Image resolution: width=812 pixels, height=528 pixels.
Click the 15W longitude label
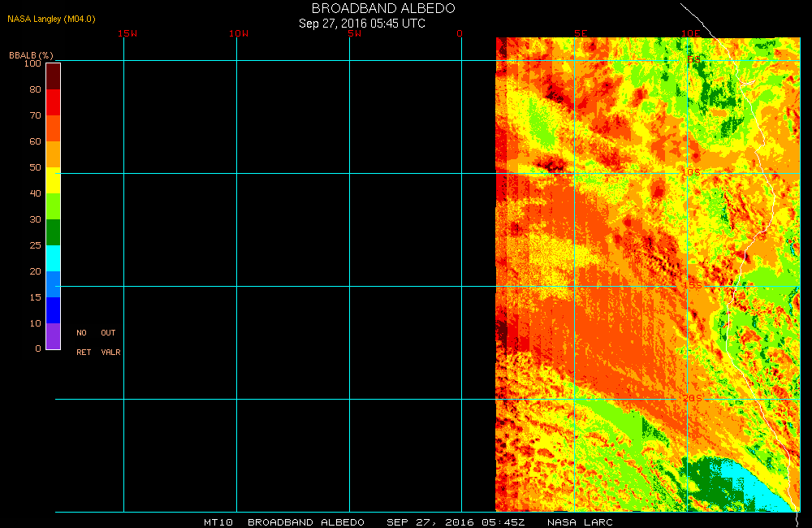127,33
